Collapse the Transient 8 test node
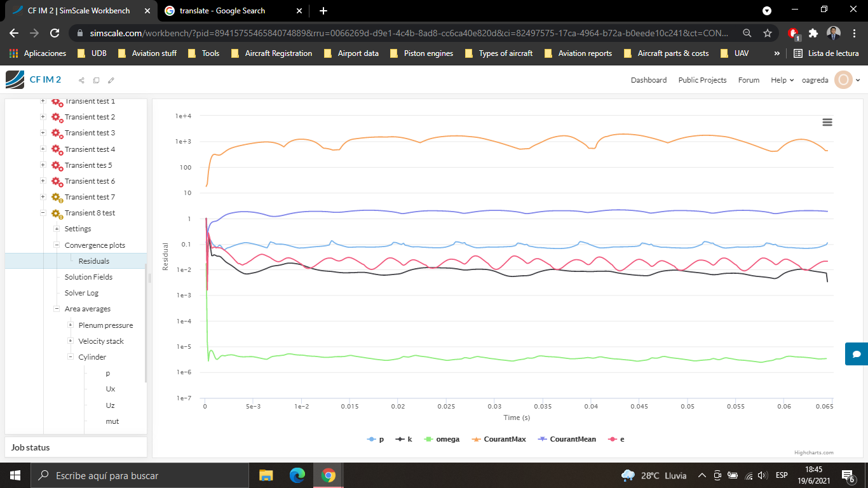The height and width of the screenshot is (488, 868). pyautogui.click(x=43, y=213)
